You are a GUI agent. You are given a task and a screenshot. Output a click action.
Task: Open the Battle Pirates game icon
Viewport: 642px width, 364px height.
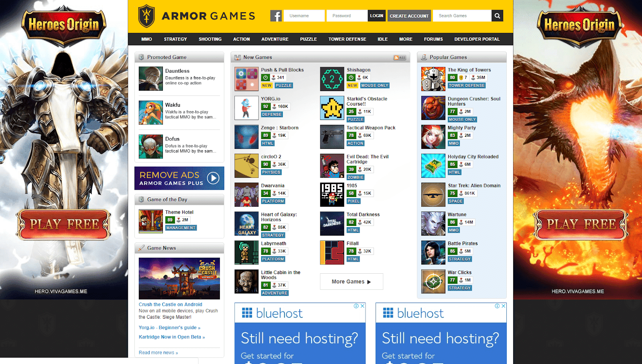click(433, 252)
